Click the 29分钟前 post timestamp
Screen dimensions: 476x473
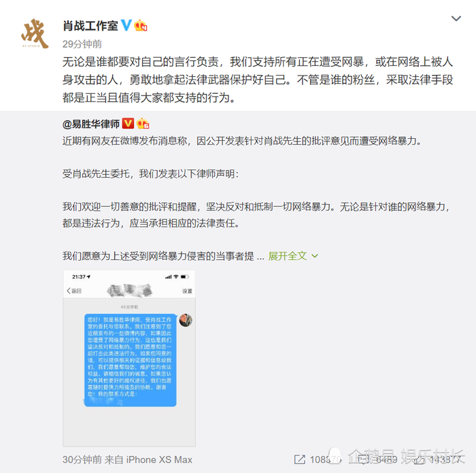[x=82, y=44]
